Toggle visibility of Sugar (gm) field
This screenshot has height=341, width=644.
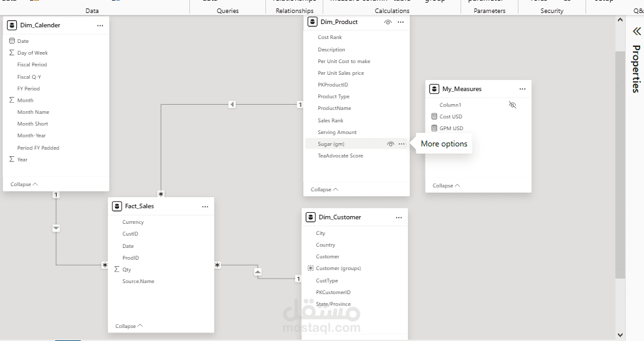pyautogui.click(x=390, y=144)
